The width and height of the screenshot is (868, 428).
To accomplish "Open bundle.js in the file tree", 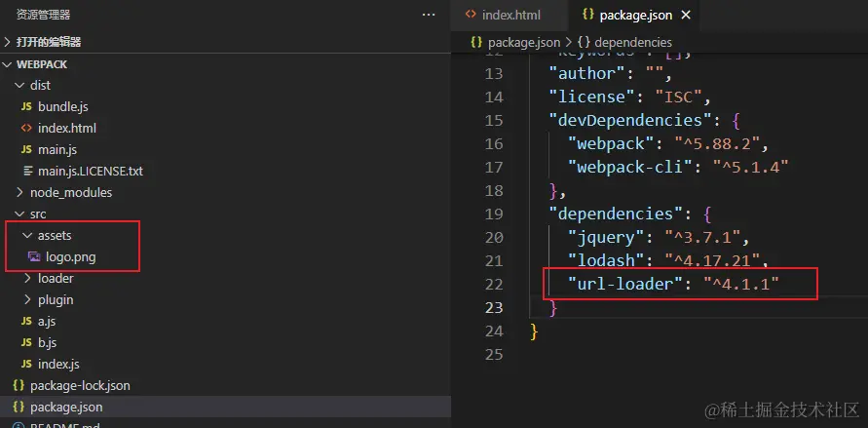I will (63, 107).
